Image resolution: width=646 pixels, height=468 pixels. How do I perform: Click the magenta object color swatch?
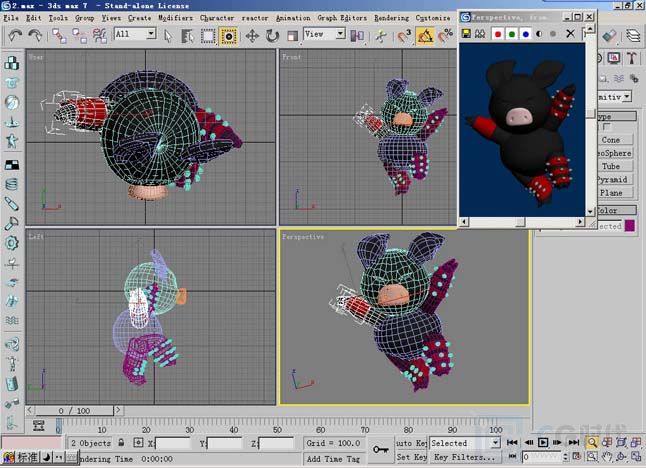(x=630, y=225)
